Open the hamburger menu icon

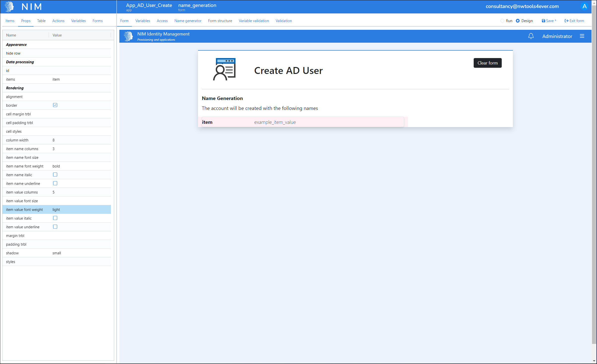pyautogui.click(x=582, y=36)
